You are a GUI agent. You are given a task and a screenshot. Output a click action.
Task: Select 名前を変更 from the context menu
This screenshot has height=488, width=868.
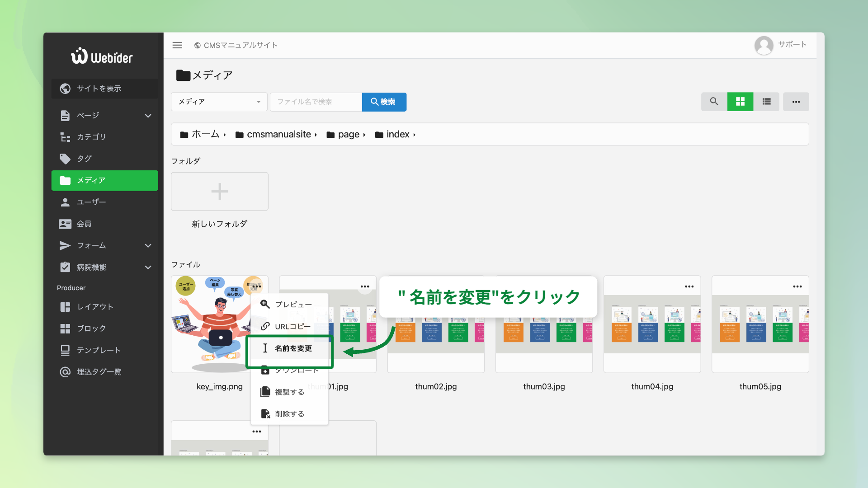pyautogui.click(x=293, y=348)
